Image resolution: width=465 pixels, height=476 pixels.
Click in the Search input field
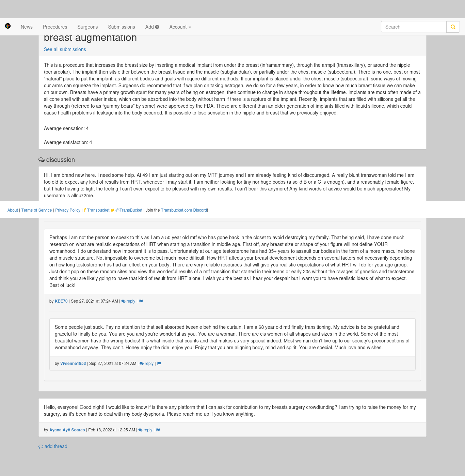[x=414, y=27]
